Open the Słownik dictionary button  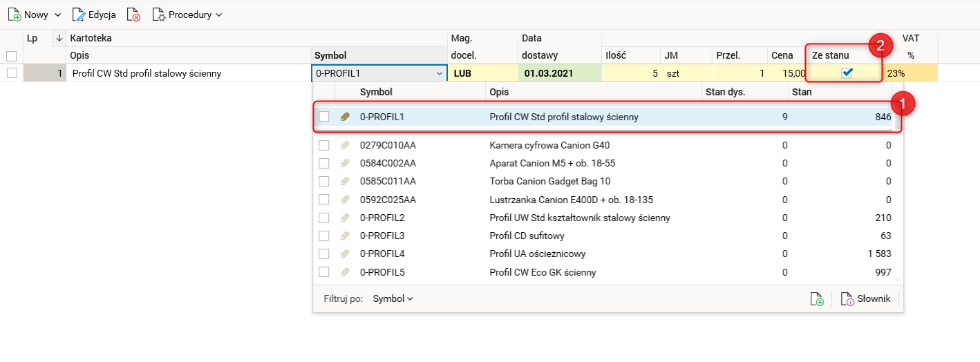[x=865, y=299]
